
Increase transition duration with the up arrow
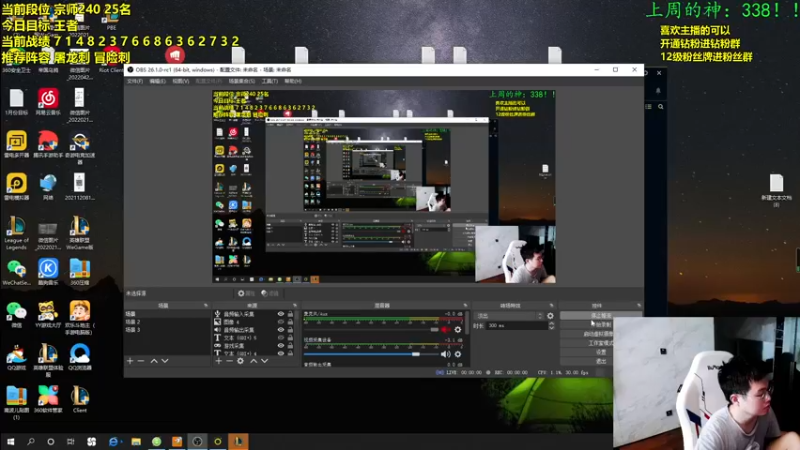tap(551, 323)
